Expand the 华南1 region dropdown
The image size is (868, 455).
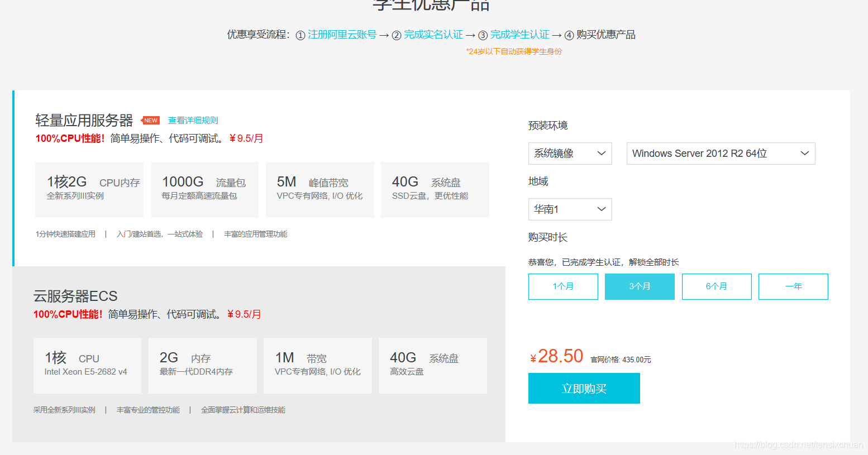570,209
